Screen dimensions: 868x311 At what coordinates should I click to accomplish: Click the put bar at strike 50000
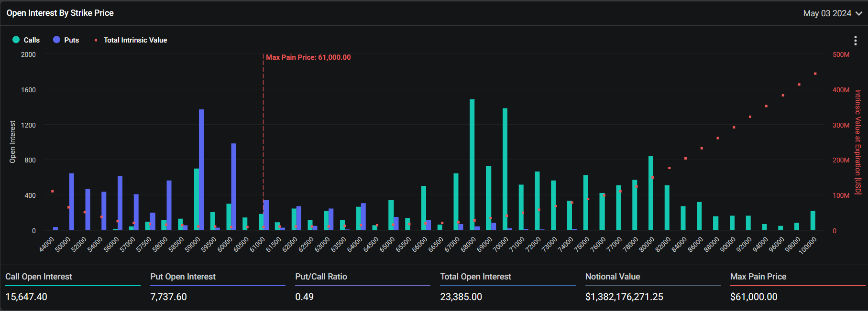72,202
